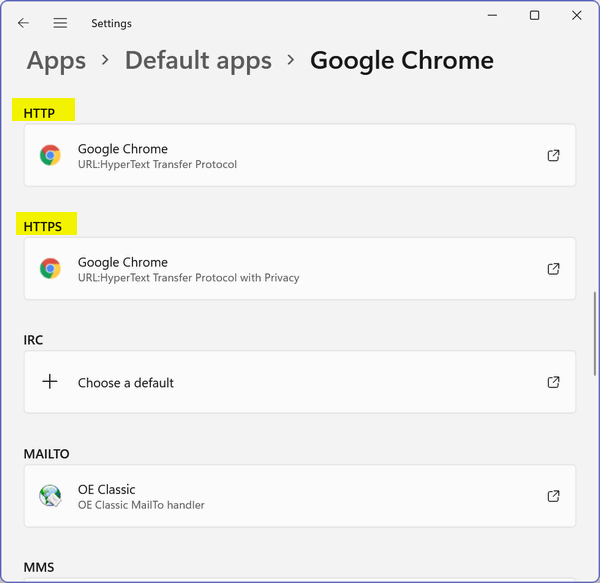The height and width of the screenshot is (583, 600).
Task: Select the HTTPS Google Chrome default card
Action: (x=300, y=269)
